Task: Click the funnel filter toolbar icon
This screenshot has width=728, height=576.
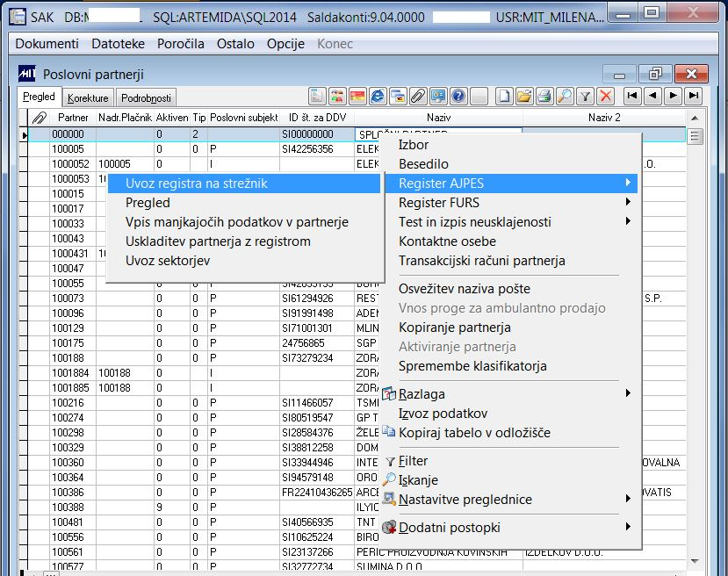Action: click(585, 97)
